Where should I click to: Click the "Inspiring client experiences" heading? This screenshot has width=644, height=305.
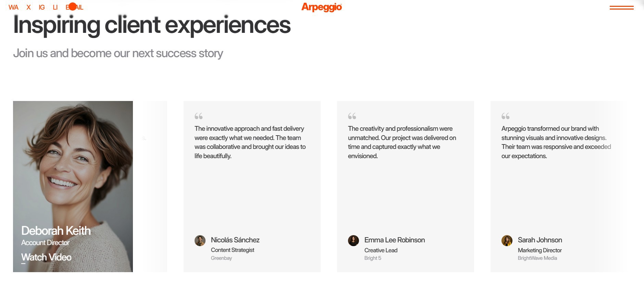pyautogui.click(x=152, y=25)
